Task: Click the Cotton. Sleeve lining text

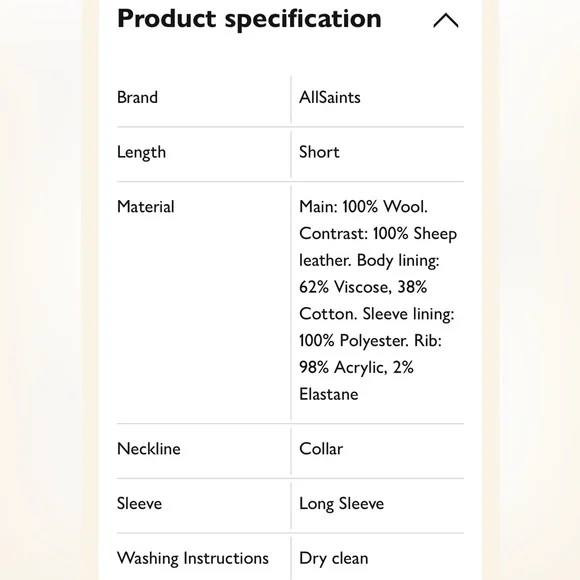Action: click(x=377, y=314)
